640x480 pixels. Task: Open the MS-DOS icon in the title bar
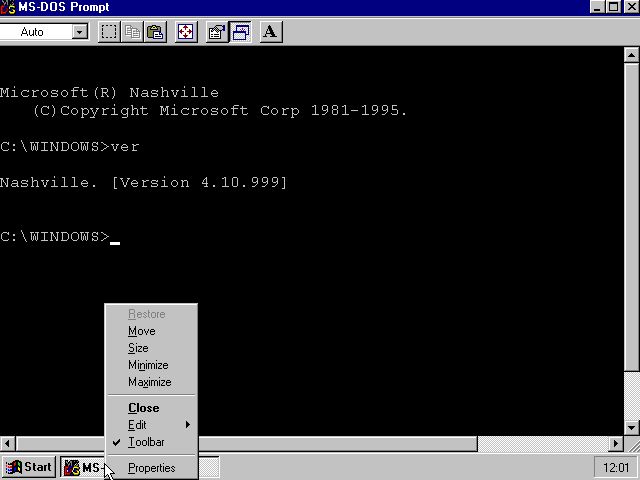(8, 7)
